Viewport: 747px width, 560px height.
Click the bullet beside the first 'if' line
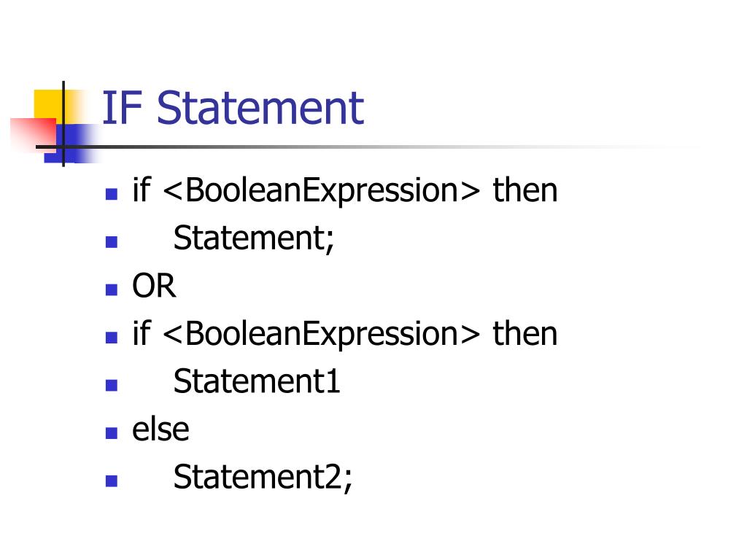(112, 194)
